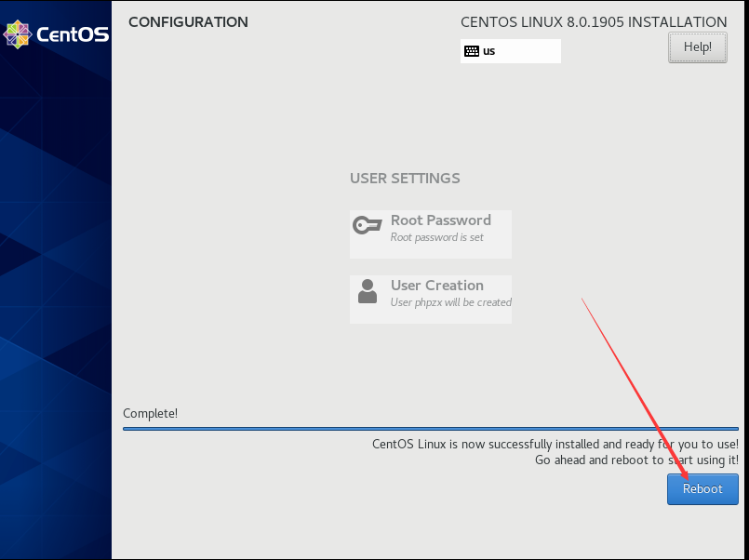Click the 'us' keyboard layout selector

[x=510, y=51]
